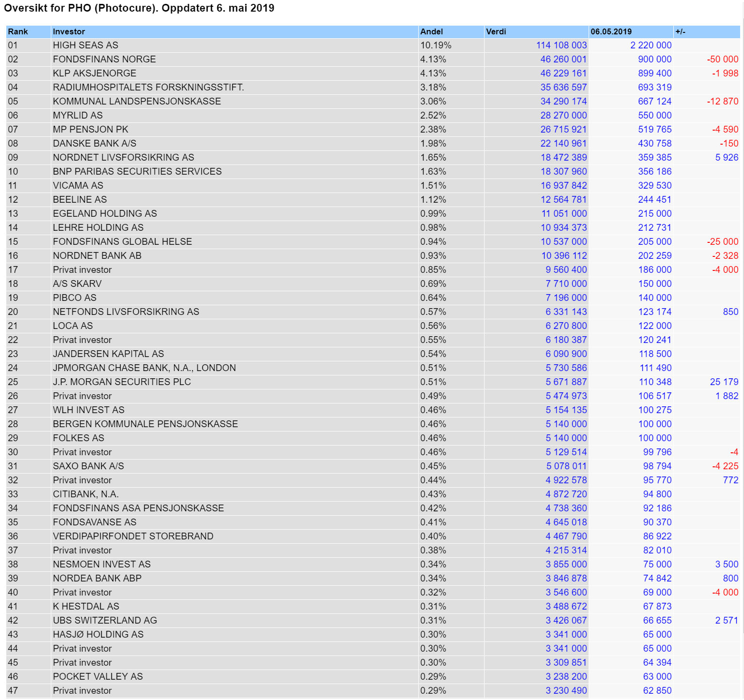The width and height of the screenshot is (744, 700).
Task: Select LOCA AS investor name
Action: point(73,326)
